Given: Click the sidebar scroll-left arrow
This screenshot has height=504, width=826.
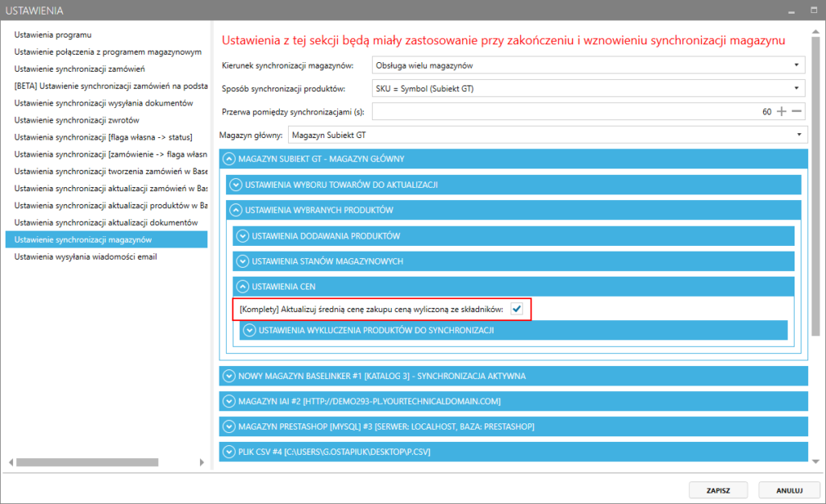Looking at the screenshot, I should tap(11, 462).
